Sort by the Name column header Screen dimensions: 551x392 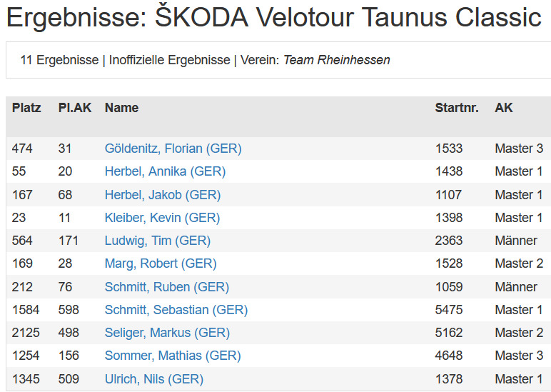[x=121, y=108]
